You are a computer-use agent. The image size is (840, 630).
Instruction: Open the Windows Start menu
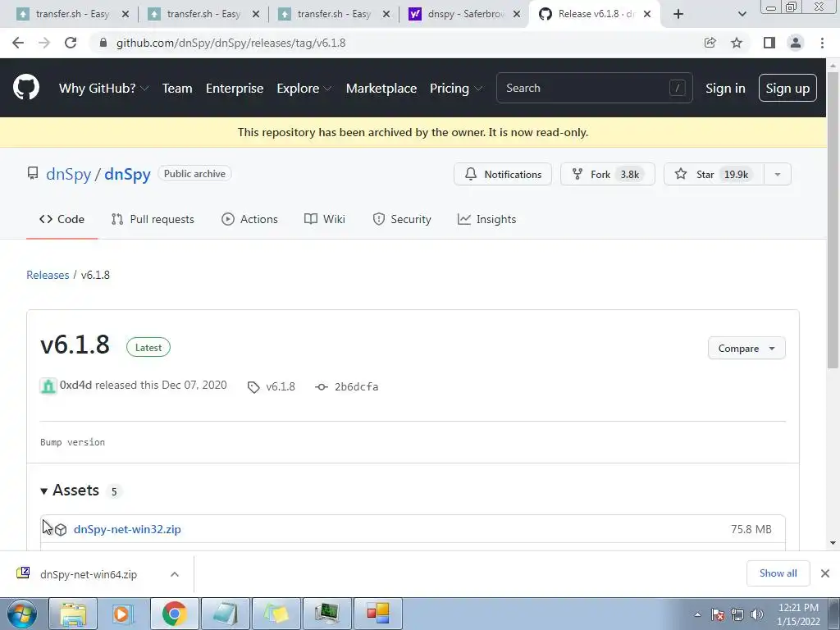click(22, 614)
